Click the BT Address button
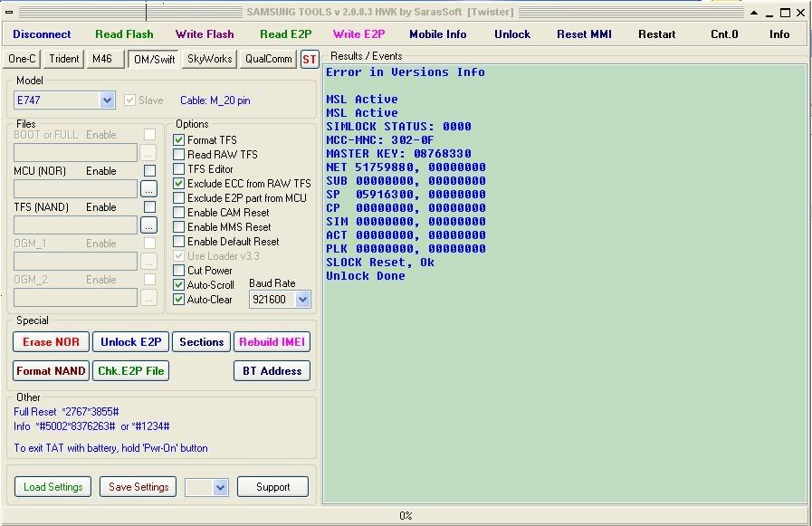 point(272,370)
